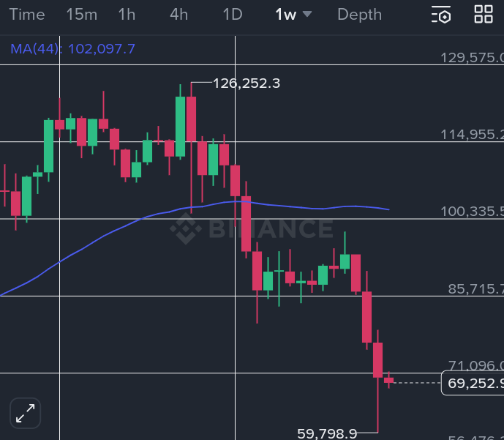The height and width of the screenshot is (440, 504).
Task: Switch to the 1h interval
Action: [127, 15]
